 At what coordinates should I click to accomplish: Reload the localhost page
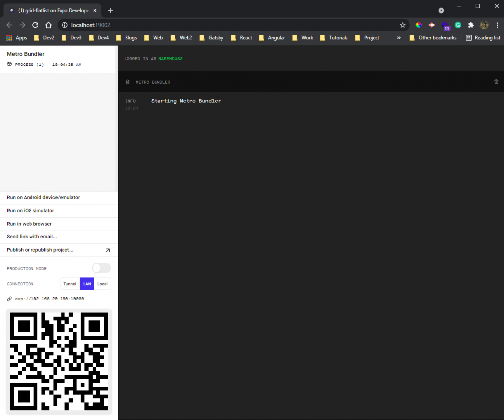(35, 25)
